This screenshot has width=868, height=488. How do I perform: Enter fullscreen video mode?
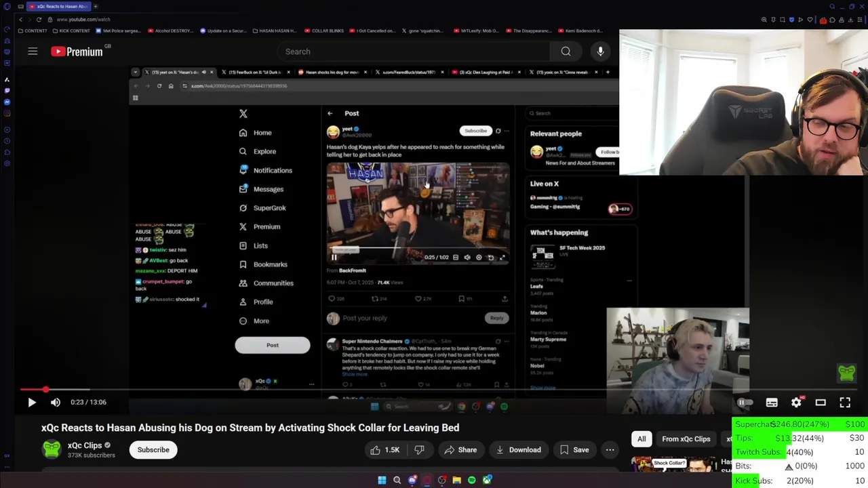[x=845, y=403]
